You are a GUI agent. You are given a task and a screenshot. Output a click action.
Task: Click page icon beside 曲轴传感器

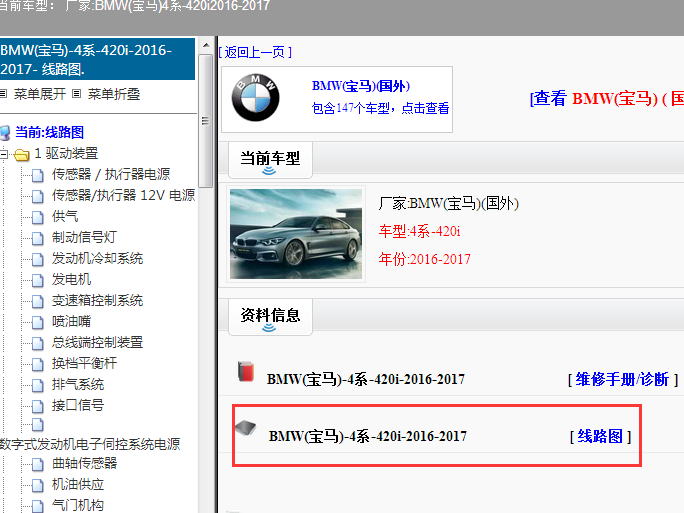(x=38, y=464)
